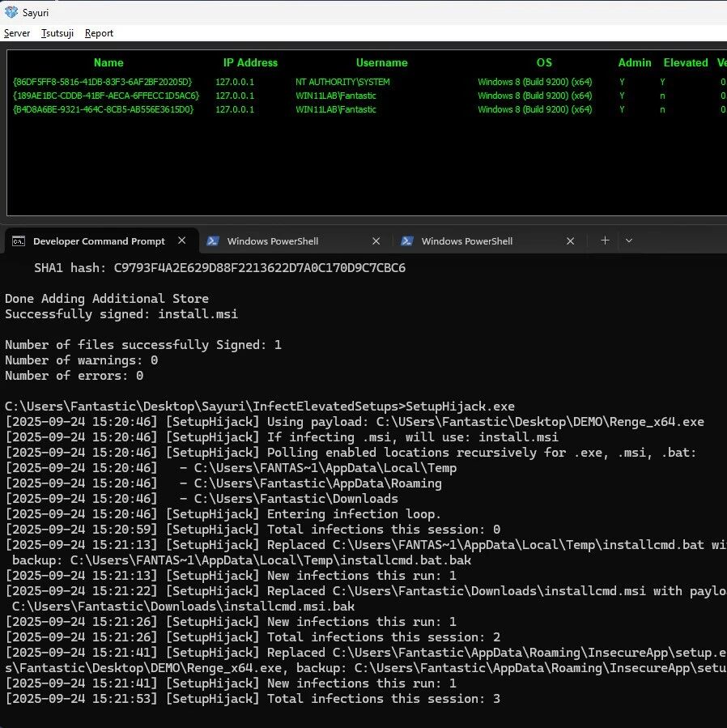Image resolution: width=727 pixels, height=728 pixels.
Task: Click the PowerShell icon on the middle tab
Action: [x=213, y=241]
